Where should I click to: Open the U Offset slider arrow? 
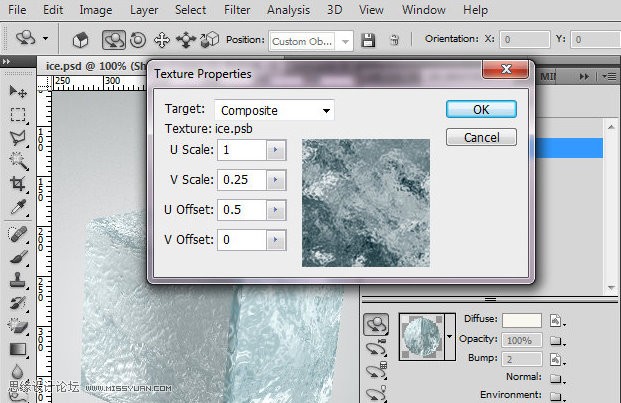pos(276,210)
